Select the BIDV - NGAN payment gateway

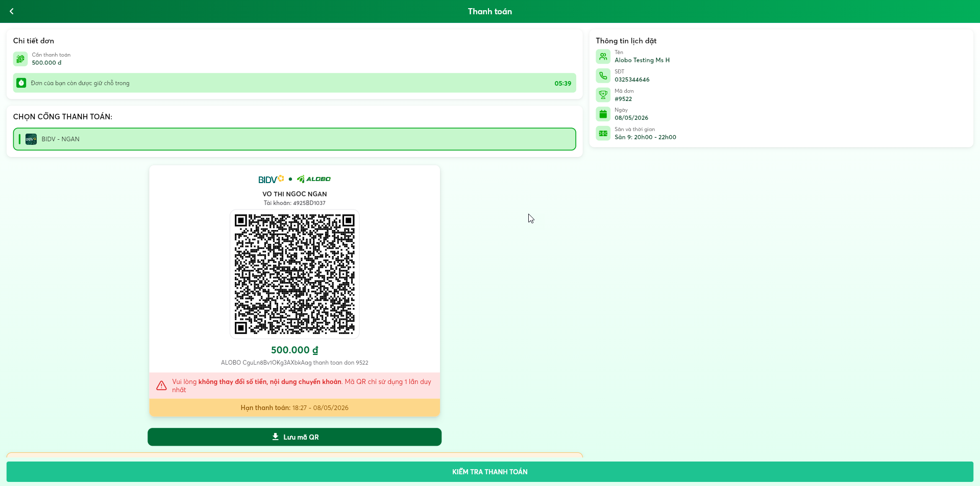295,139
